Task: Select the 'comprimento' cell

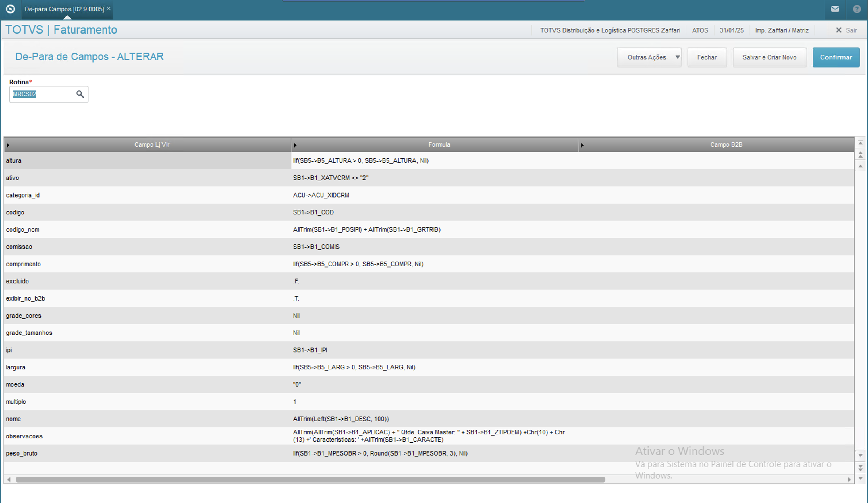Action: pos(147,264)
